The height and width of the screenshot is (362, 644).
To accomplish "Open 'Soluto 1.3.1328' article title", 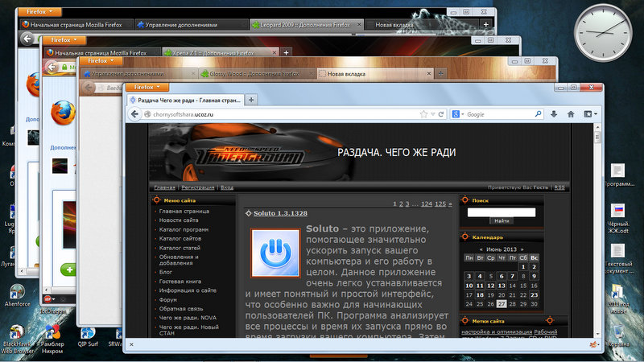I will 280,213.
